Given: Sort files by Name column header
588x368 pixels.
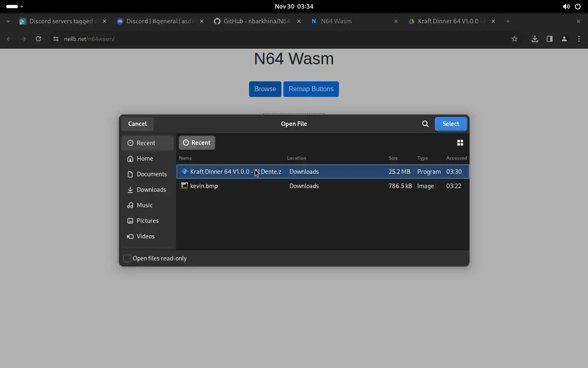Looking at the screenshot, I should 186,158.
